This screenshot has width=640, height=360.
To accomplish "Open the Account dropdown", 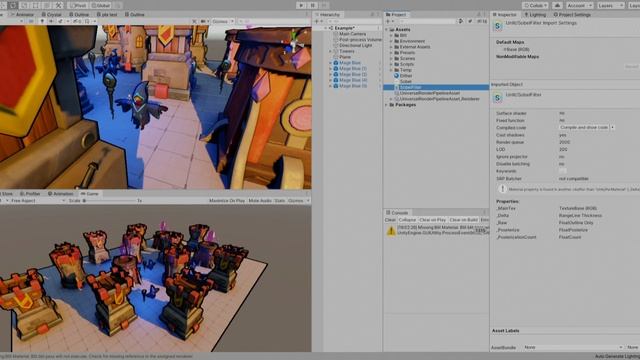I will 579,5.
